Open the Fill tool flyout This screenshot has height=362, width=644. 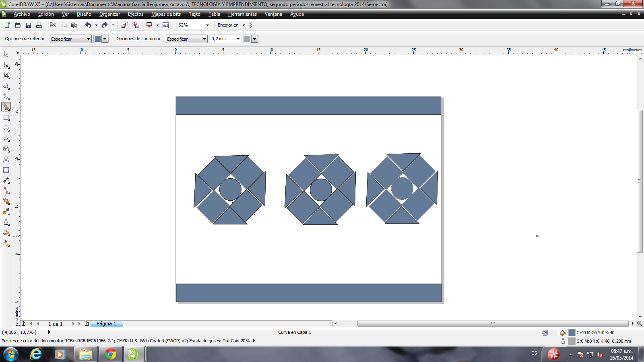click(6, 232)
